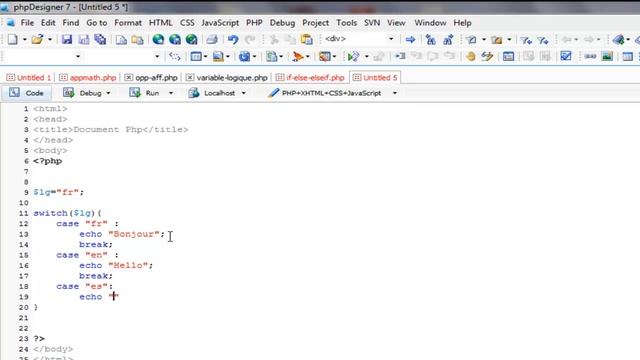640x360 pixels.
Task: Click the Save All stacked disks icon
Action: coord(100,39)
